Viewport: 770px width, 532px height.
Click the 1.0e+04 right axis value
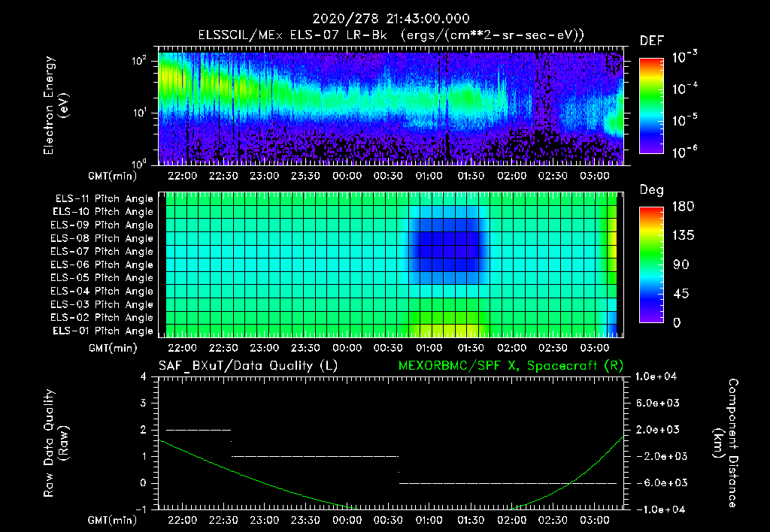click(x=656, y=377)
